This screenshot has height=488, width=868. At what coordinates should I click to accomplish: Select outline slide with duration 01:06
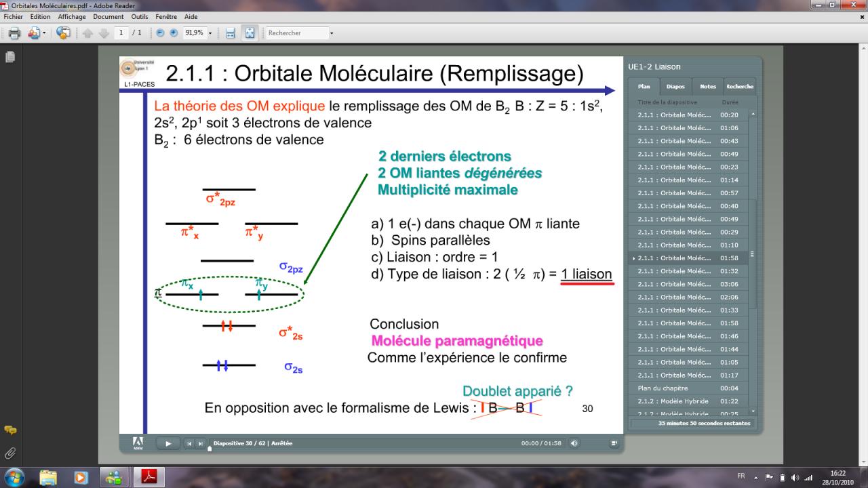pos(689,127)
